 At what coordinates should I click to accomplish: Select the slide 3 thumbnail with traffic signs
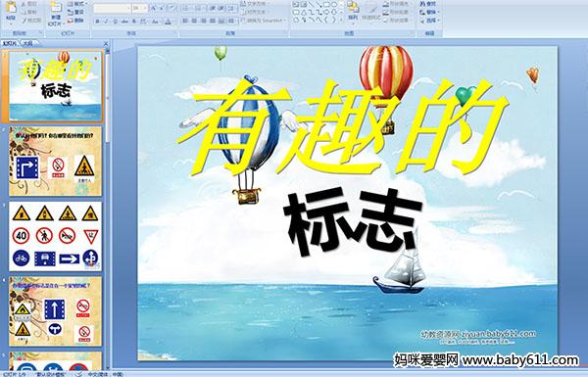(55, 236)
